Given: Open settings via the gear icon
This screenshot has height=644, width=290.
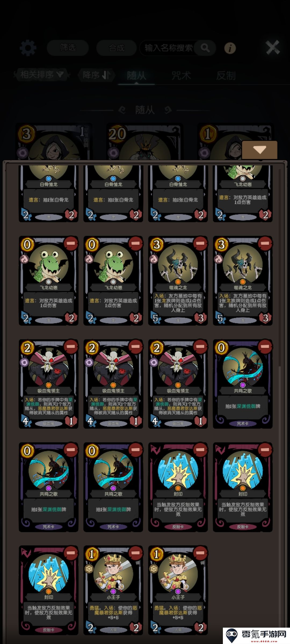Looking at the screenshot, I should [28, 48].
